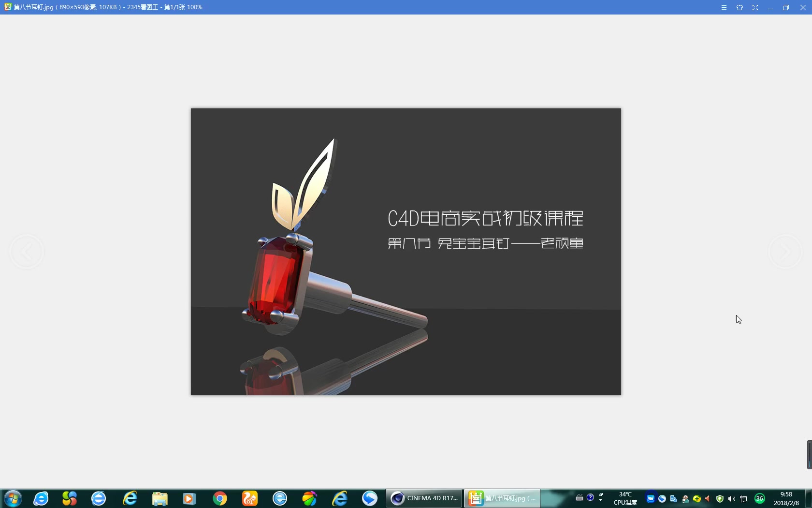Click the person-figure tray icon

685,499
